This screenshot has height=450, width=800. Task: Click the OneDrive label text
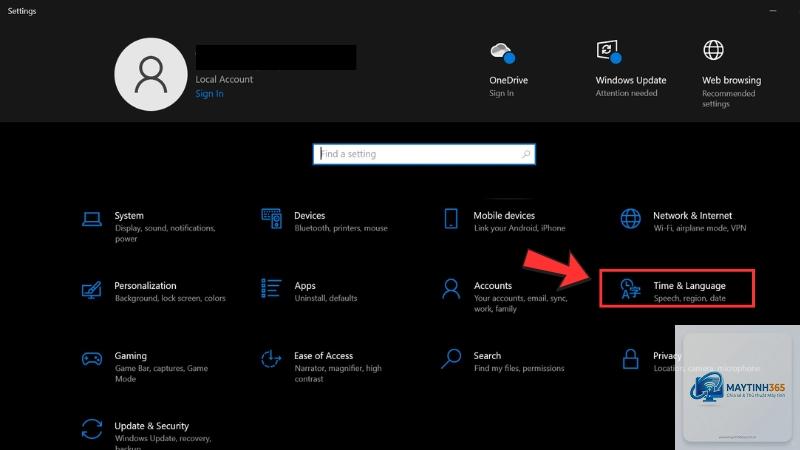click(x=508, y=80)
